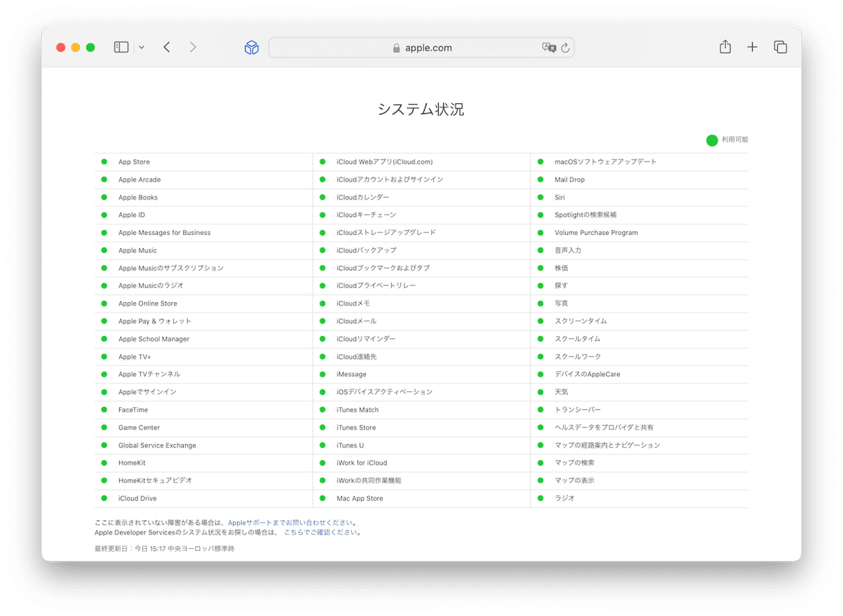The image size is (843, 616).
Task: Click the green dot beside Apple Music
Action: pos(104,250)
